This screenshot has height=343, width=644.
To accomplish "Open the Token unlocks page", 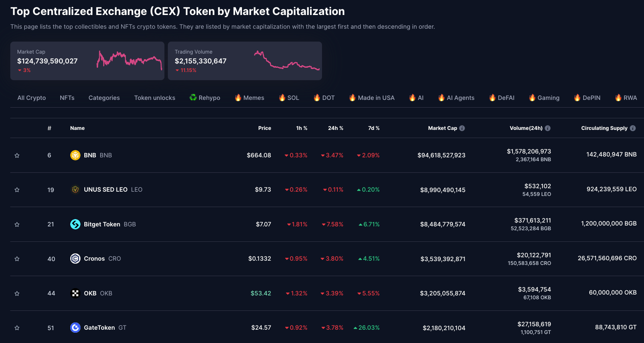I will 155,98.
